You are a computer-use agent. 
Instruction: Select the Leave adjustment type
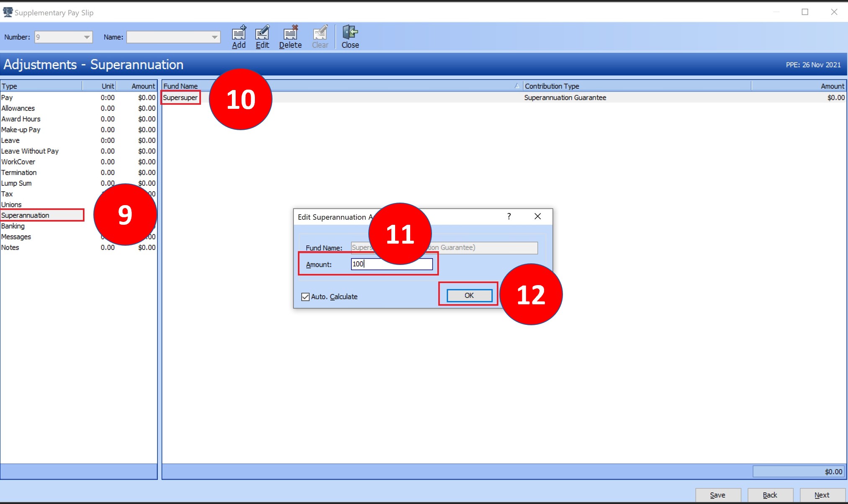click(79, 141)
